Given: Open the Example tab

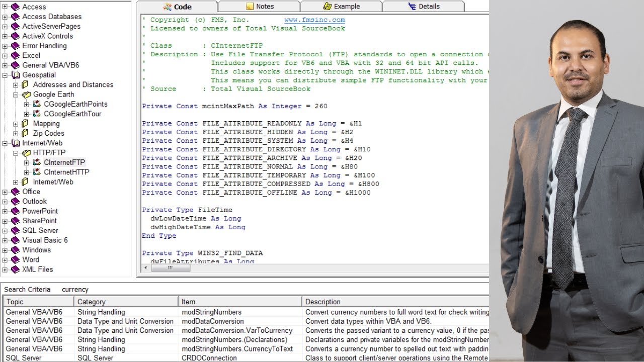Looking at the screenshot, I should [x=342, y=7].
